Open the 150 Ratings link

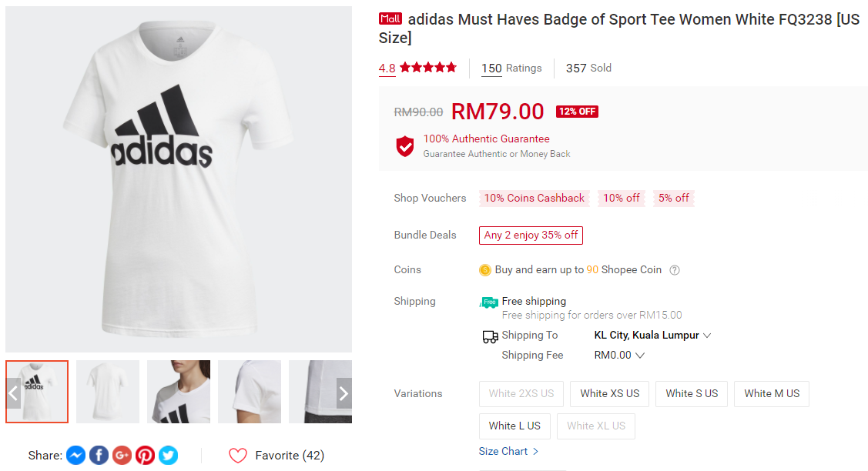pos(511,68)
